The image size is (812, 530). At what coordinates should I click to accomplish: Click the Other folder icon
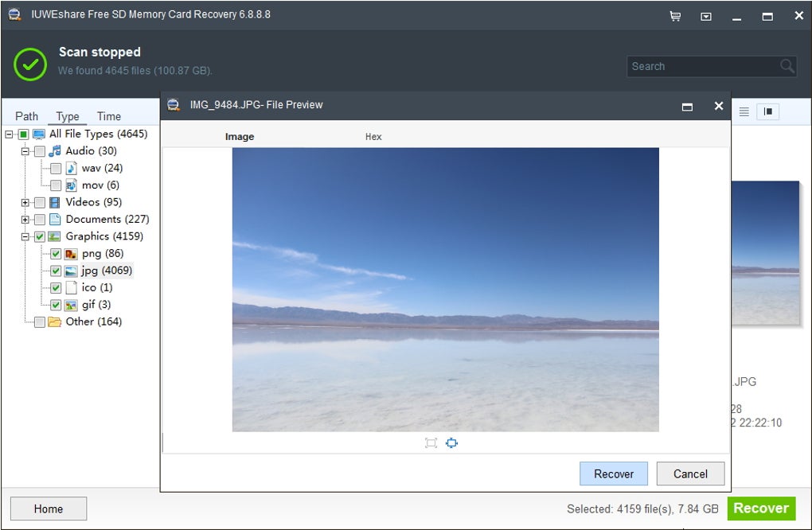point(54,322)
